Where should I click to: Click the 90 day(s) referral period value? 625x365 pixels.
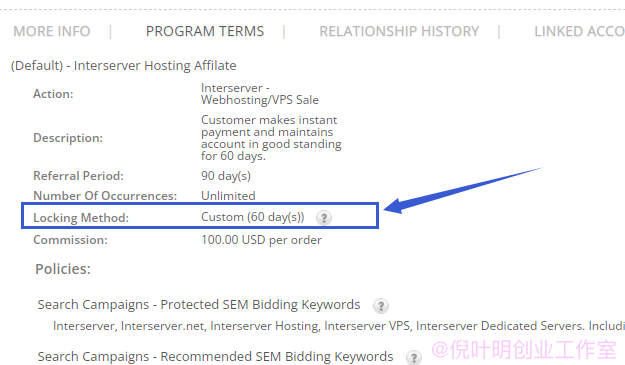coord(226,176)
